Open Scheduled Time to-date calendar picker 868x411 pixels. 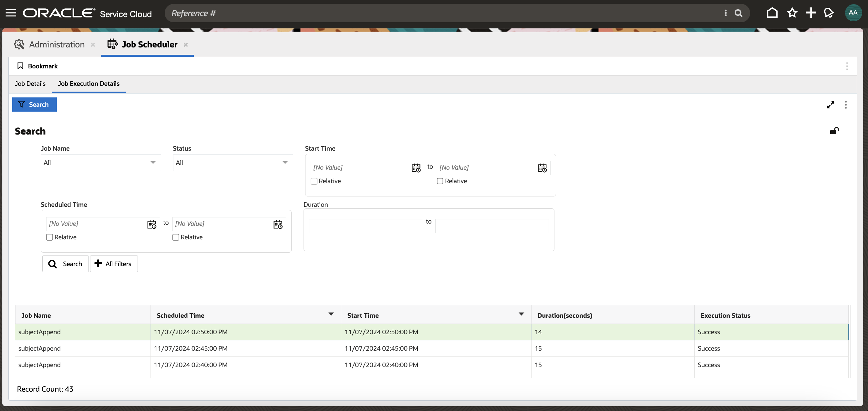(x=278, y=224)
